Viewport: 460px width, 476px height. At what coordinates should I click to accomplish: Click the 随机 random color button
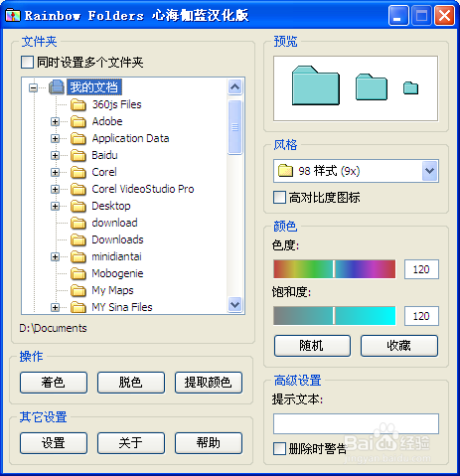312,346
